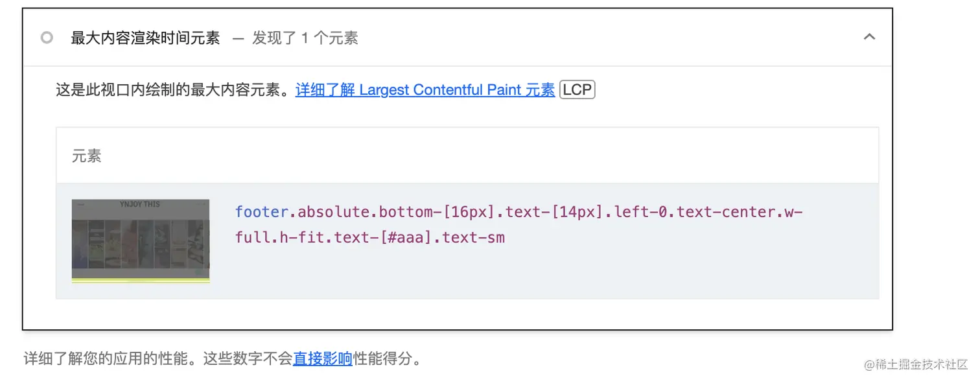Click the LCP metric badge
980x383 pixels.
(x=577, y=90)
